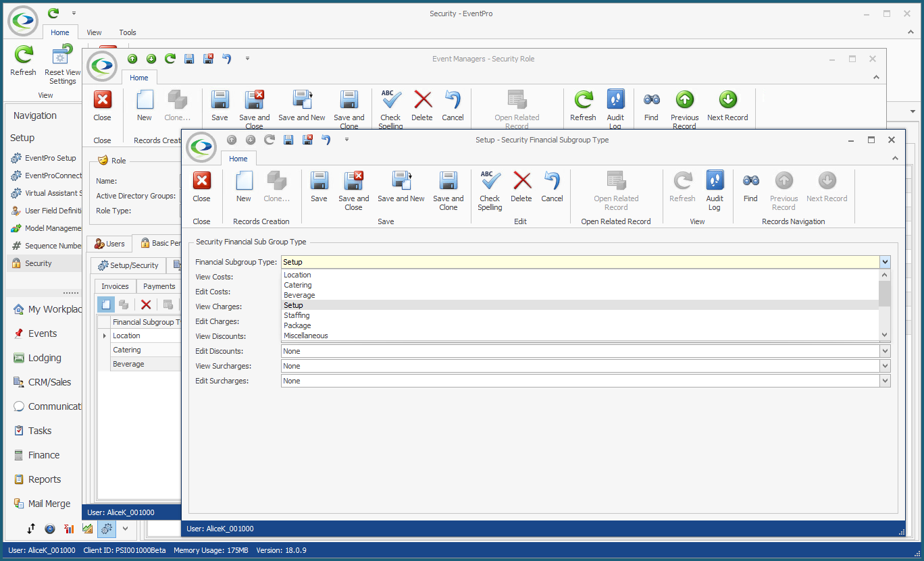Switch to Invoices tab in Security Role
The image size is (924, 561).
(x=115, y=286)
